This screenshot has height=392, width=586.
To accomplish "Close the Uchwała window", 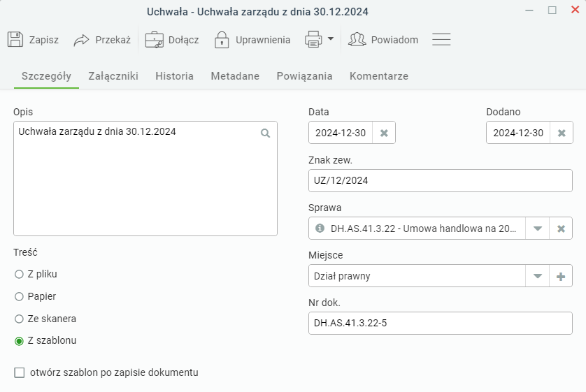I will (576, 10).
